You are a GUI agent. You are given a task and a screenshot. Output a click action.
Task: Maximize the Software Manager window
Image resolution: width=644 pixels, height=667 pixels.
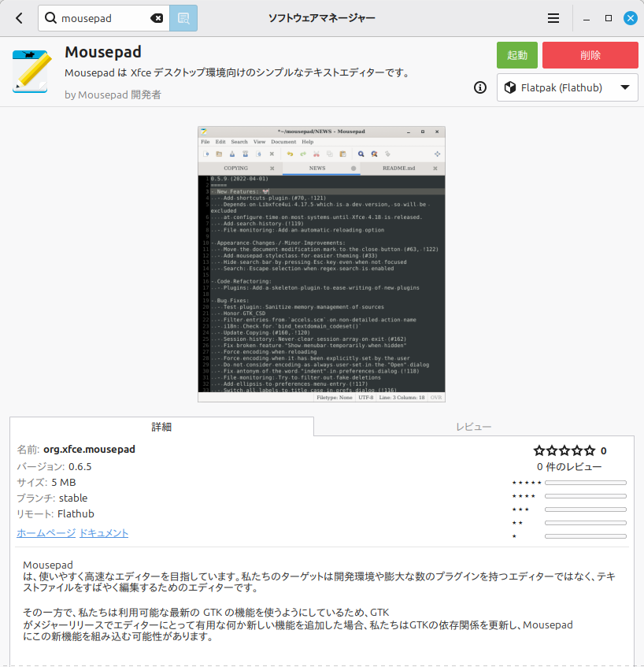(x=608, y=18)
